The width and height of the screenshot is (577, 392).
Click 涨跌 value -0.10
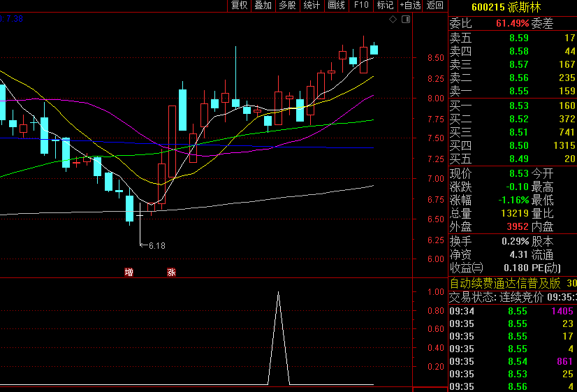[518, 187]
